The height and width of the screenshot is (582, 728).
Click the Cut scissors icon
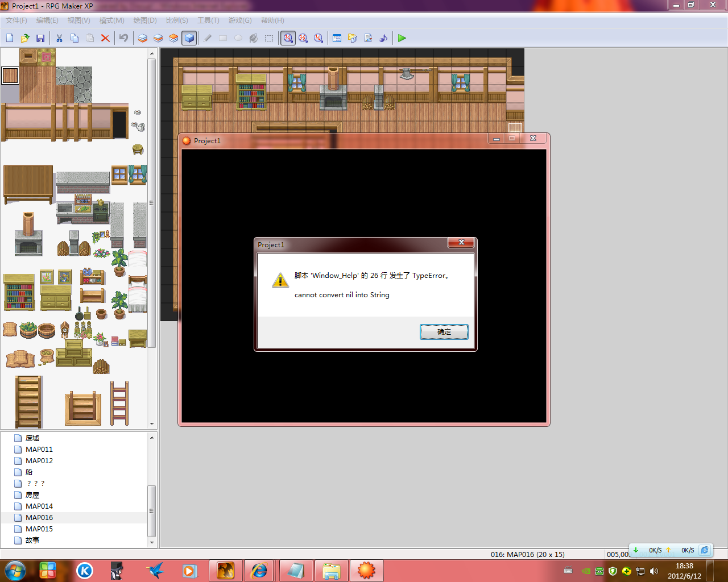coord(59,38)
